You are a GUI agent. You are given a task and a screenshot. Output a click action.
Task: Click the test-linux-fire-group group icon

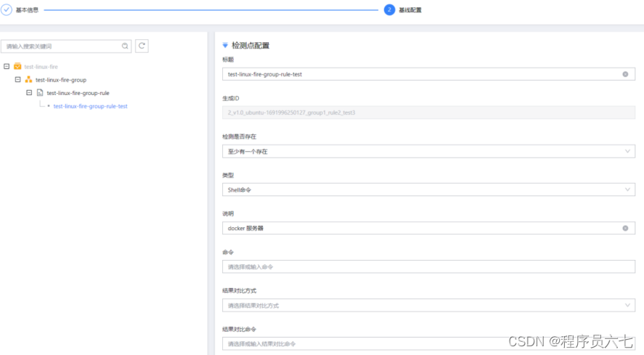[28, 79]
